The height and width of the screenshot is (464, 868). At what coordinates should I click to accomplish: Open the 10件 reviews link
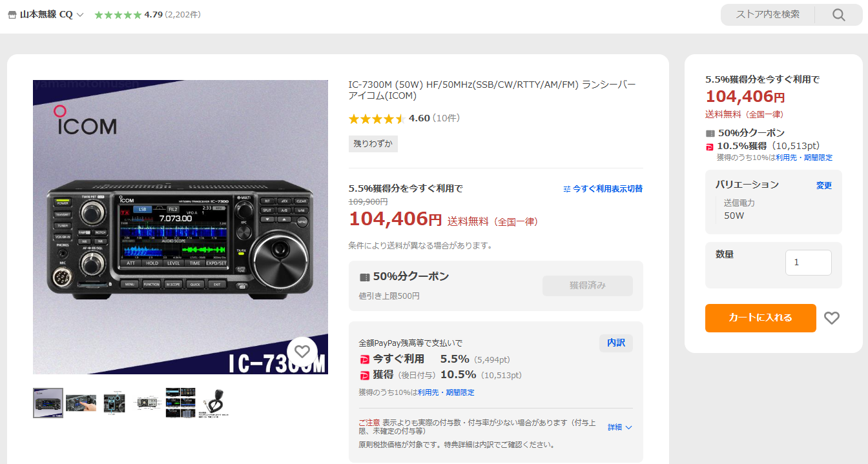pyautogui.click(x=446, y=118)
